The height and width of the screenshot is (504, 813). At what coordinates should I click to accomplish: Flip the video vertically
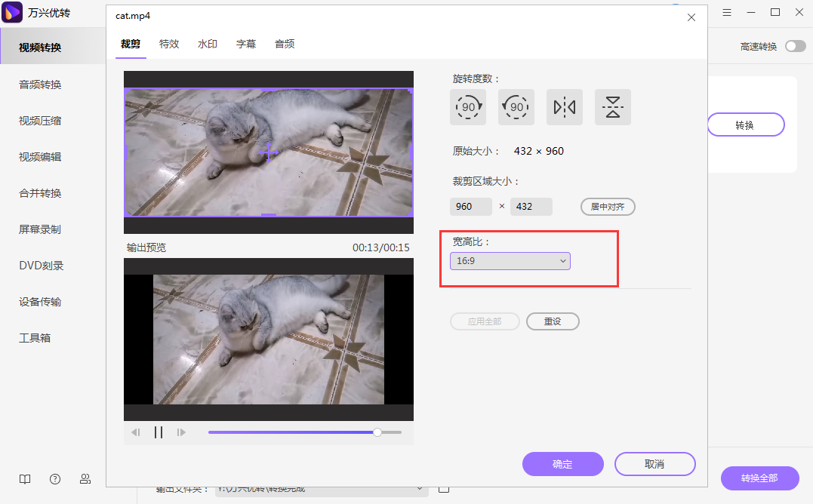point(612,107)
